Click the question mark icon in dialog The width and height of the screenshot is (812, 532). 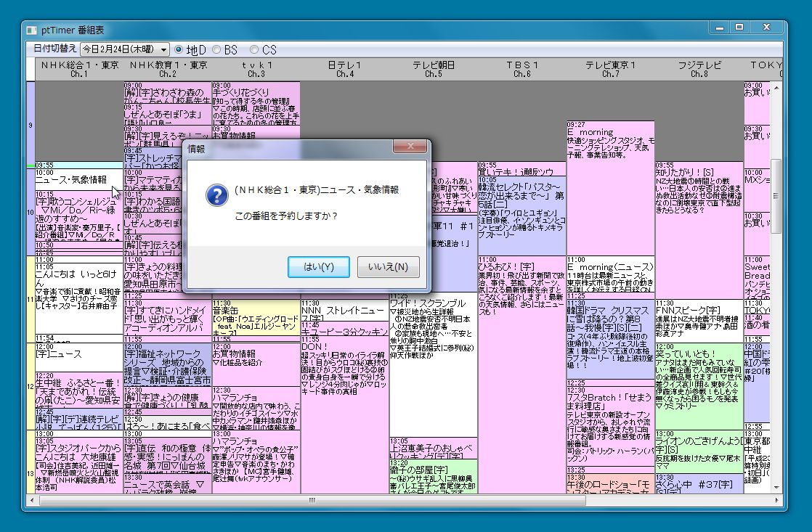click(x=216, y=195)
